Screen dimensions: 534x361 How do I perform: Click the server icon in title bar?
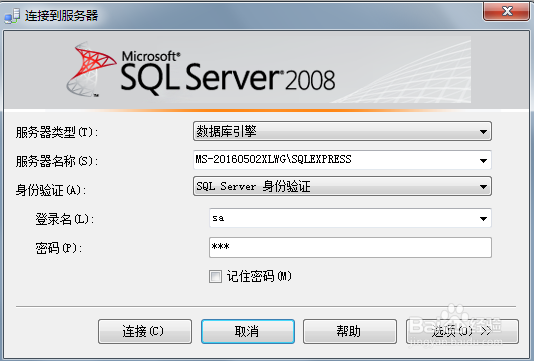coord(12,16)
